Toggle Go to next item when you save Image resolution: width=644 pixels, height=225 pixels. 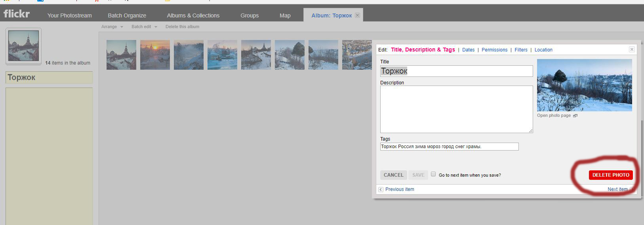(x=433, y=174)
